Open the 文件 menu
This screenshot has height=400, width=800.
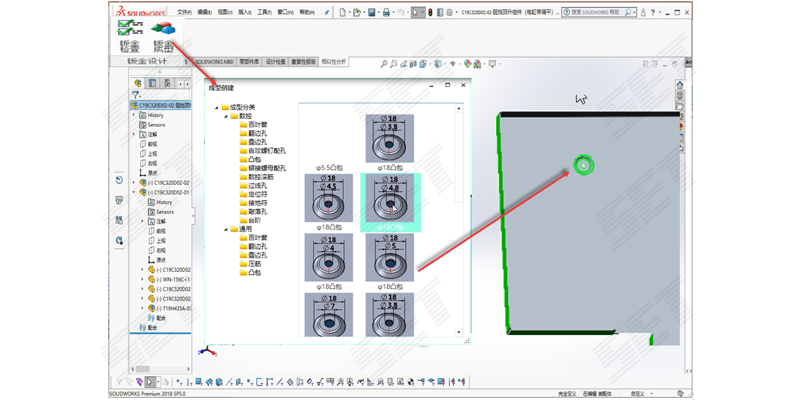tap(184, 12)
